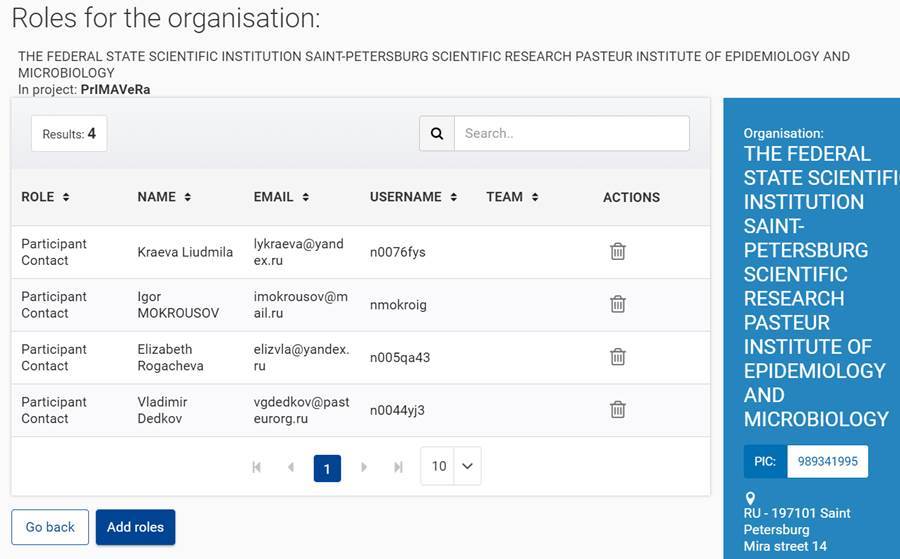Click username n0076fys
This screenshot has height=559, width=900.
point(398,252)
